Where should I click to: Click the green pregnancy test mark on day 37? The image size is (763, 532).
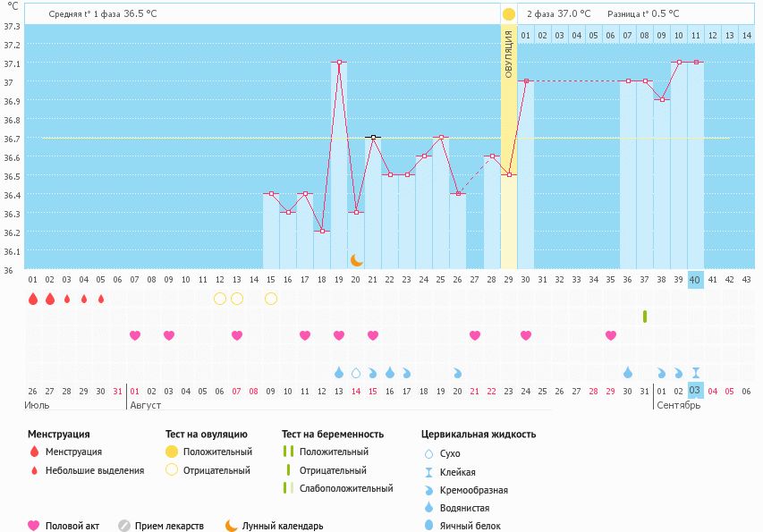click(x=645, y=317)
